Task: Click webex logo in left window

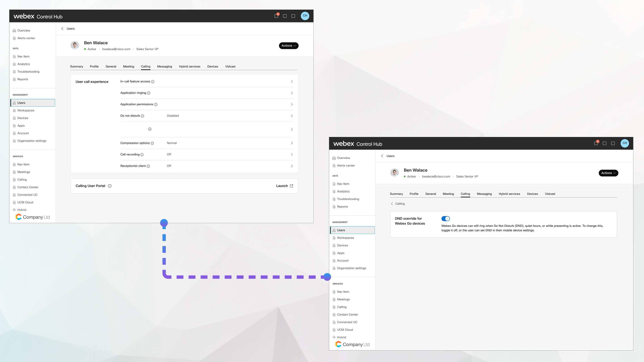Action: point(24,16)
